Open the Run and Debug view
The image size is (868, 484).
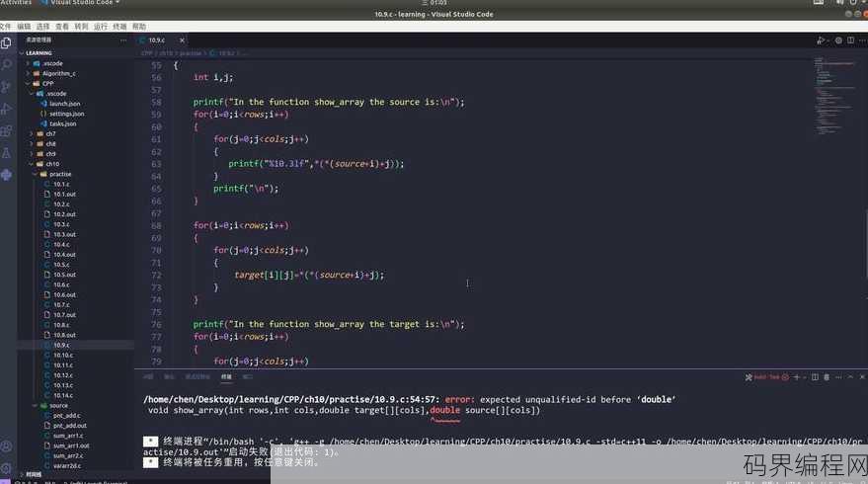click(6, 109)
